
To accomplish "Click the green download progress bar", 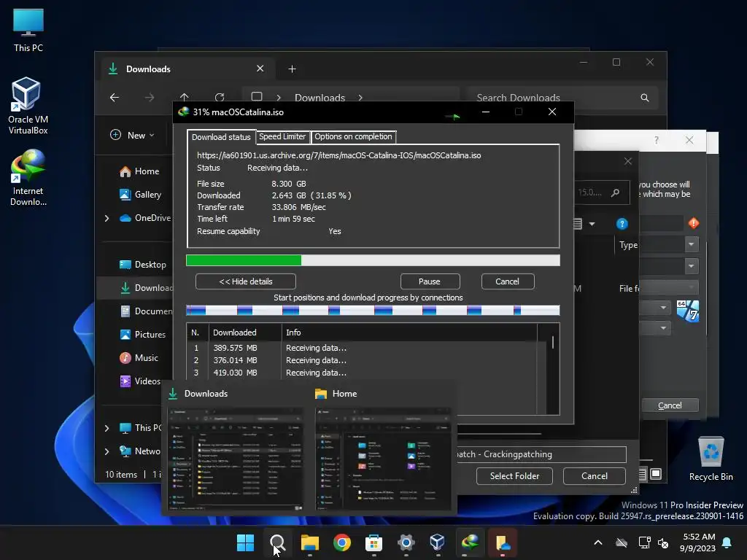I will tap(373, 260).
